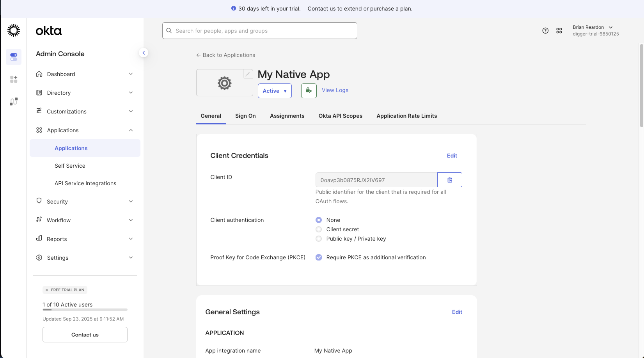Copy the Client ID using the clipboard icon
Image resolution: width=644 pixels, height=358 pixels.
pyautogui.click(x=449, y=180)
